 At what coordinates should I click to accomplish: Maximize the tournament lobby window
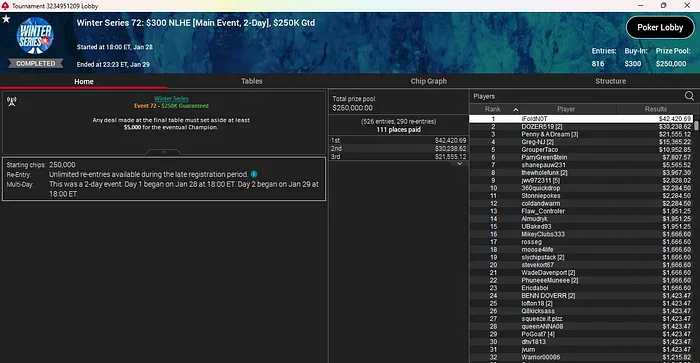click(x=663, y=5)
